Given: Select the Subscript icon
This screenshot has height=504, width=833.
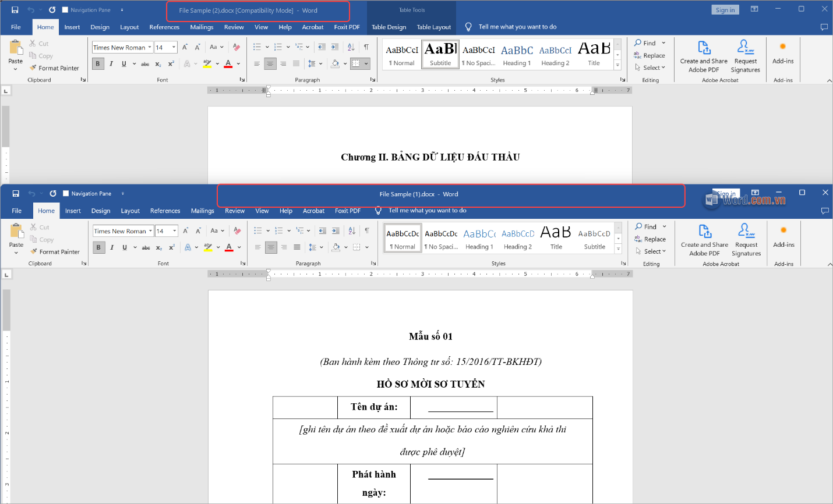Looking at the screenshot, I should pos(157,63).
